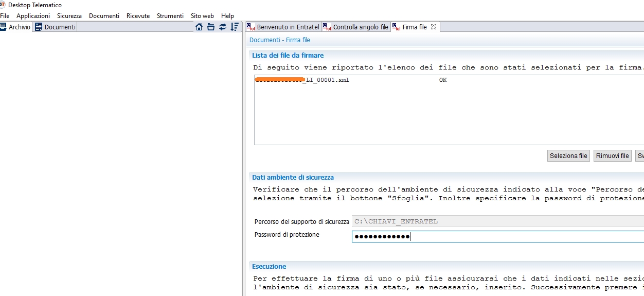Click the OK status of the xml file
This screenshot has width=644, height=296.
pyautogui.click(x=443, y=80)
